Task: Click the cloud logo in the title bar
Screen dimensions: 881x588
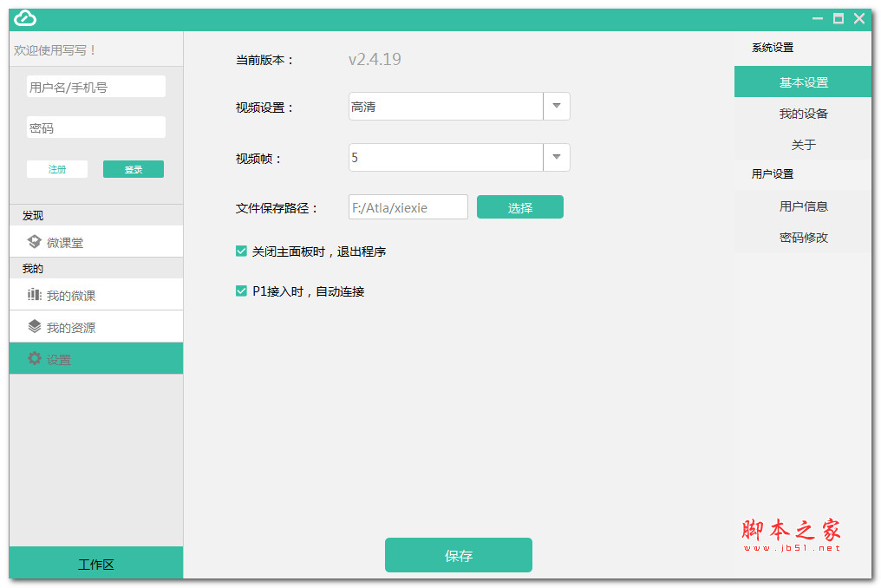Action: (24, 17)
